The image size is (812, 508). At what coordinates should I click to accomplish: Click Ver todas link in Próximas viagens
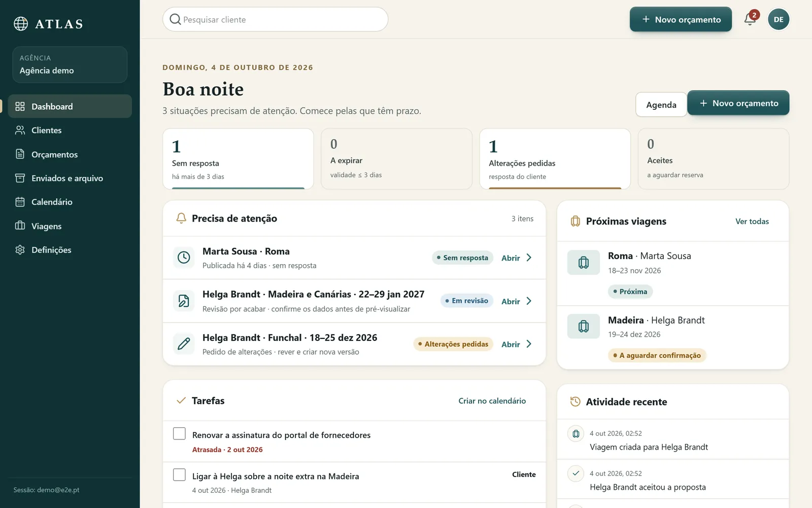point(752,221)
